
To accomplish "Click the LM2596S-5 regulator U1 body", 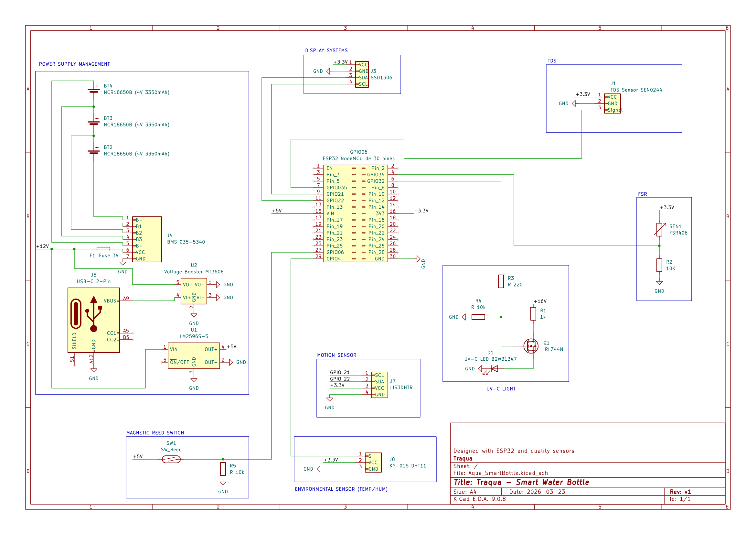I will (194, 355).
